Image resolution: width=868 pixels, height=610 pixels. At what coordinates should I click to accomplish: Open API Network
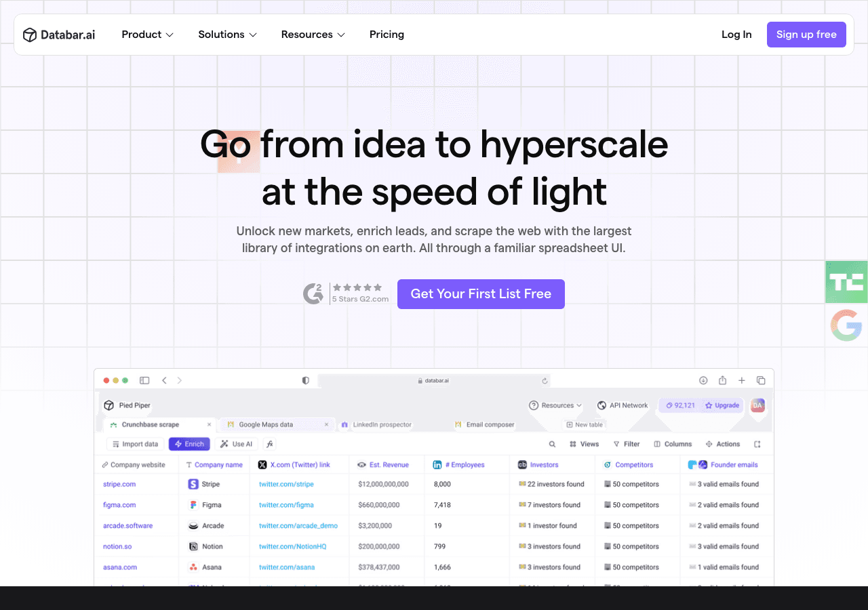(x=623, y=405)
